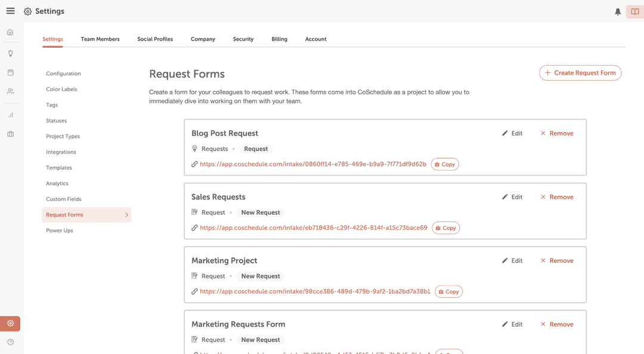Screen dimensions: 644x354
Task: Select the Ideas lightbulb sidebar icon
Action: coord(10,53)
